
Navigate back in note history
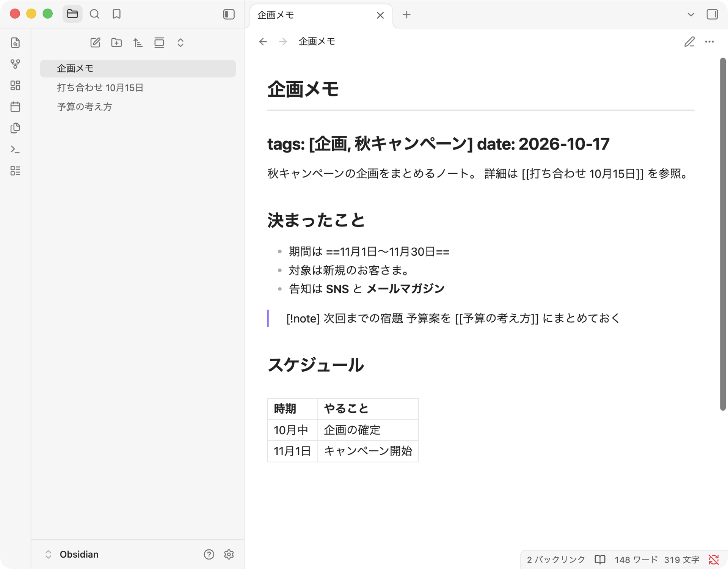coord(263,41)
